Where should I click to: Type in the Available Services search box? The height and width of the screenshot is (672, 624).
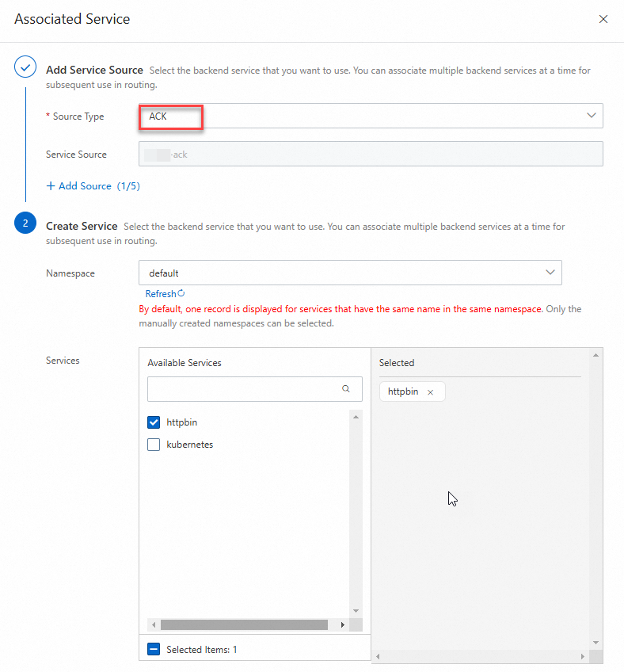243,389
